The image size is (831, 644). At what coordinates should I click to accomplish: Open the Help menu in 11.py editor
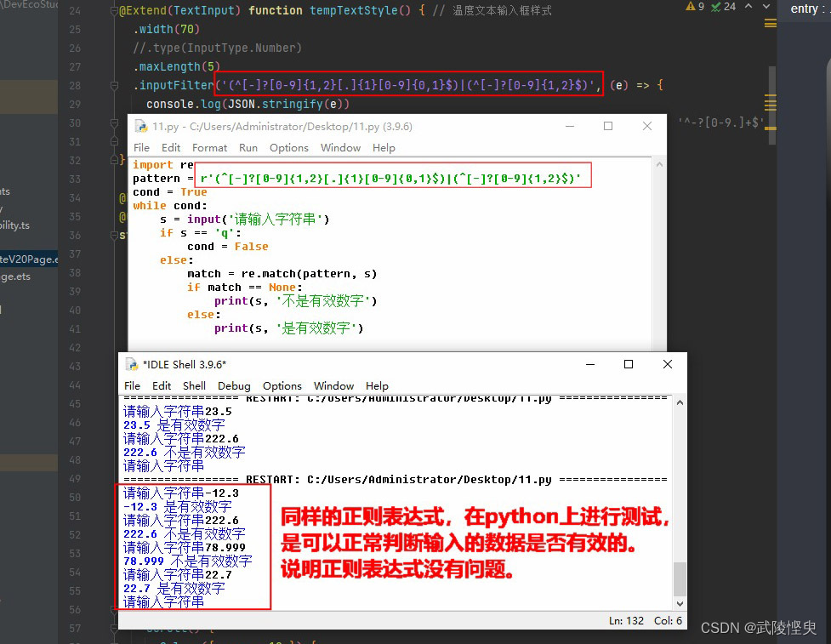[x=384, y=148]
